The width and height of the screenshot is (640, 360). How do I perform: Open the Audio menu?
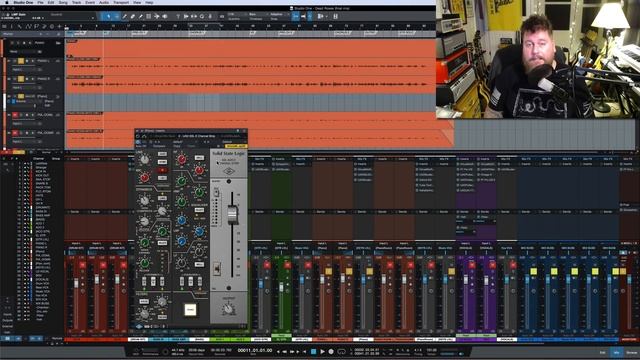tap(104, 2)
